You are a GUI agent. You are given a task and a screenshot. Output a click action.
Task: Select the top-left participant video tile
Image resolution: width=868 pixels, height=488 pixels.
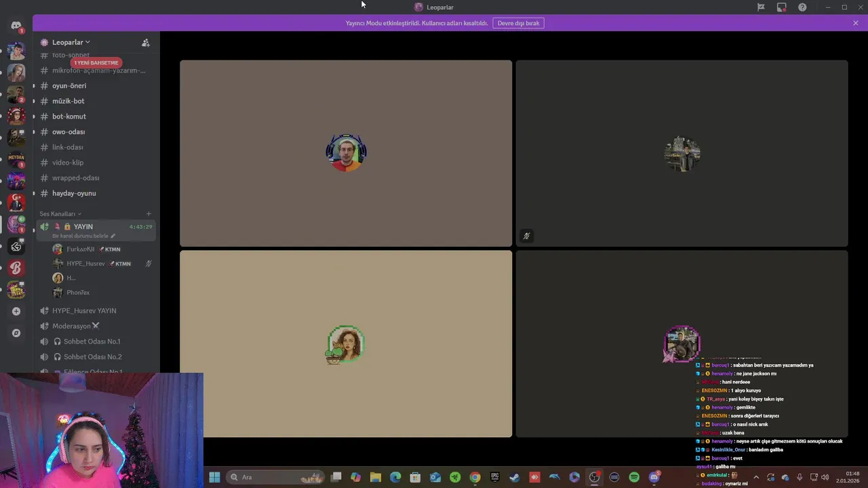pyautogui.click(x=346, y=153)
